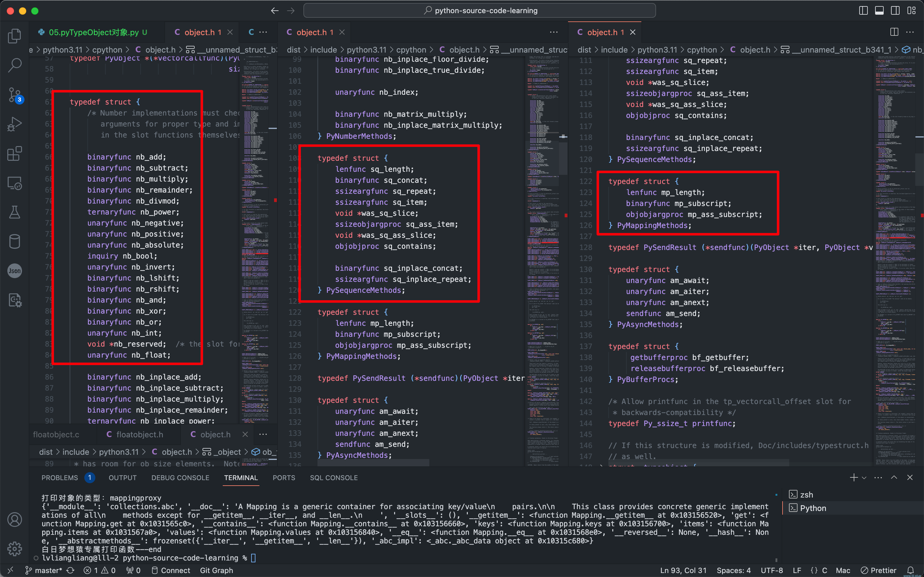Close object.h tab in the right editor group
This screenshot has width=924, height=577.
pyautogui.click(x=632, y=32)
